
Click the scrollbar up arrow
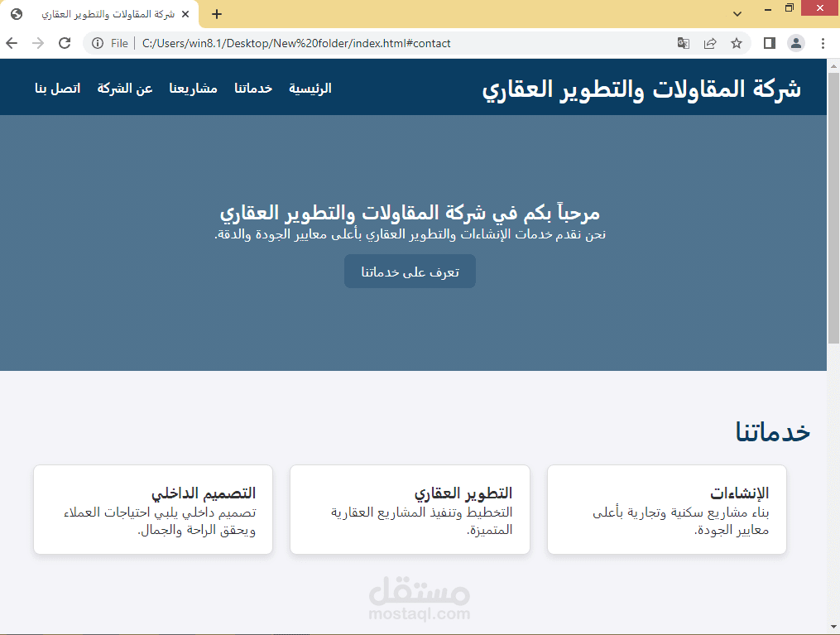point(833,66)
